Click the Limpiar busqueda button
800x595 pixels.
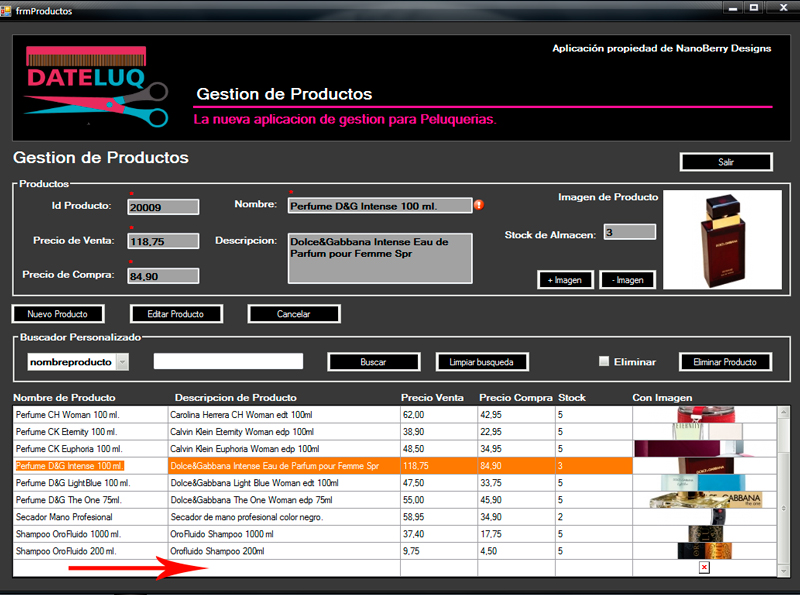click(482, 362)
